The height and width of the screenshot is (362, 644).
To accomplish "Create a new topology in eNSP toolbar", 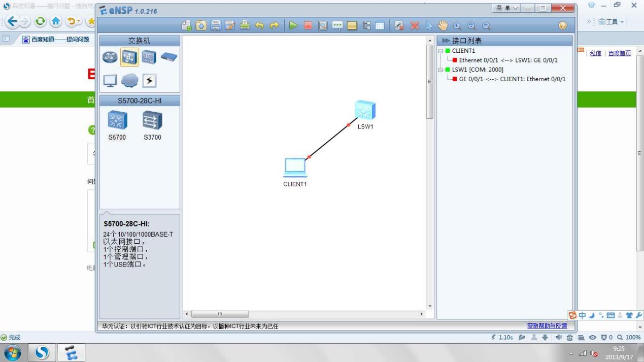I will pos(187,25).
